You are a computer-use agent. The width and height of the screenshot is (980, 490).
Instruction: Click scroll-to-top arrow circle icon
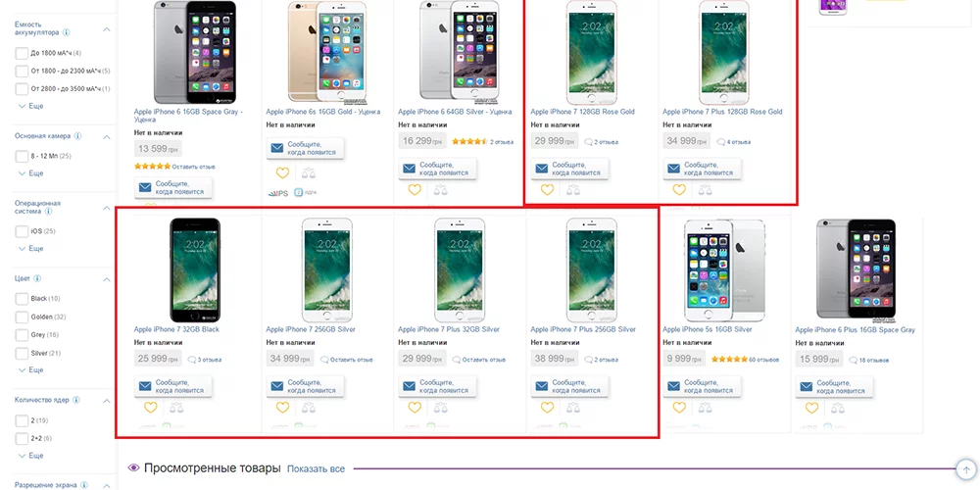[966, 468]
